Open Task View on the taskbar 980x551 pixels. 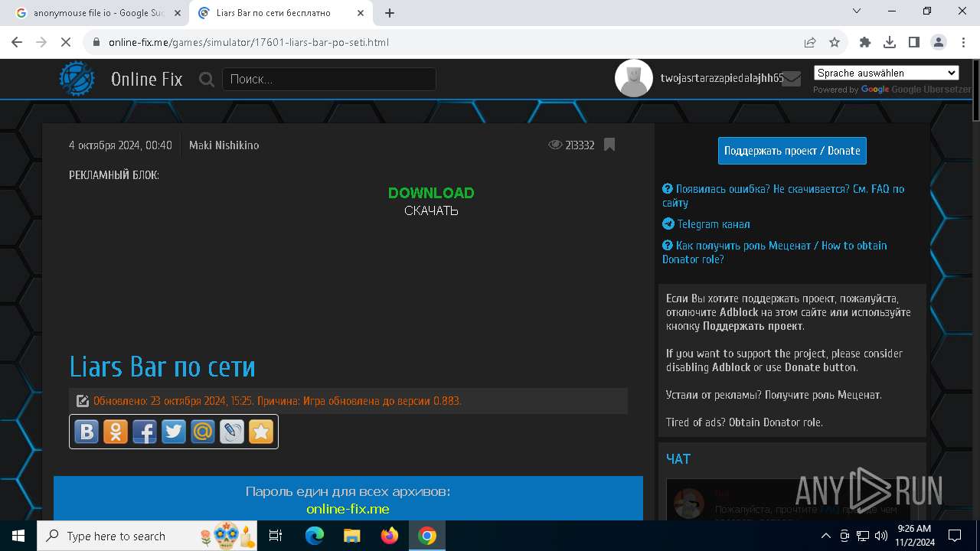(276, 536)
